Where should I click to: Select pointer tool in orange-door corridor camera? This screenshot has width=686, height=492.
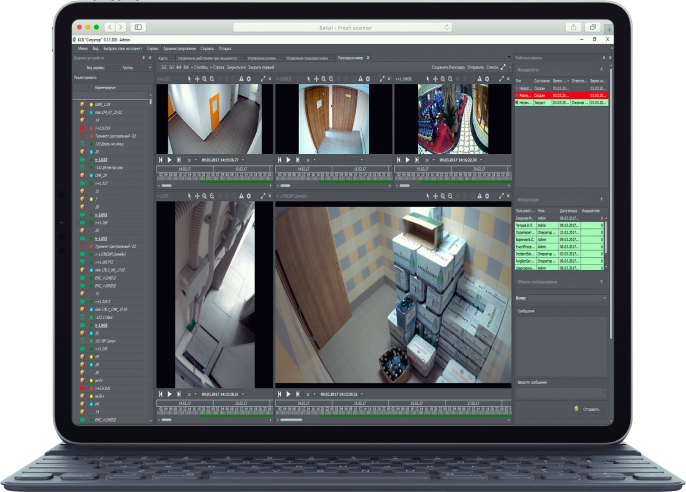[x=189, y=79]
